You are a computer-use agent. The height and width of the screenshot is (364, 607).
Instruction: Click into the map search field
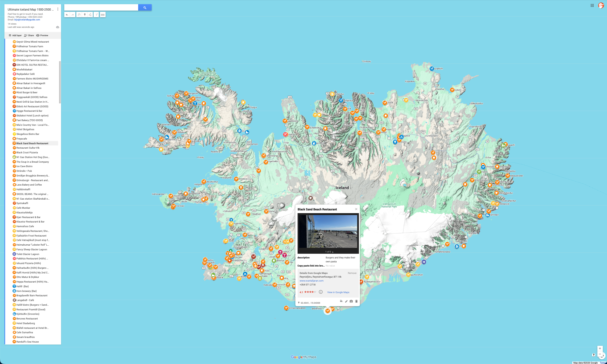(101, 8)
